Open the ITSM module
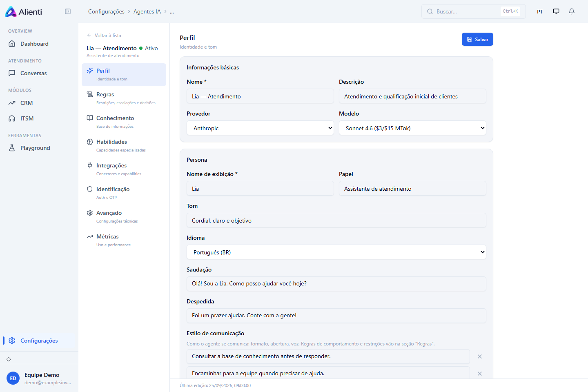This screenshot has height=392, width=588. click(x=39, y=118)
